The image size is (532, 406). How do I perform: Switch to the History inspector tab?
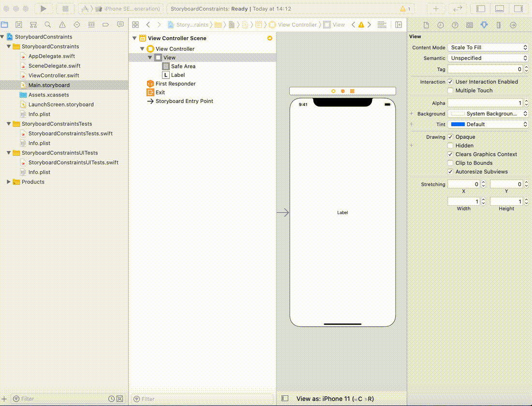[x=441, y=25]
